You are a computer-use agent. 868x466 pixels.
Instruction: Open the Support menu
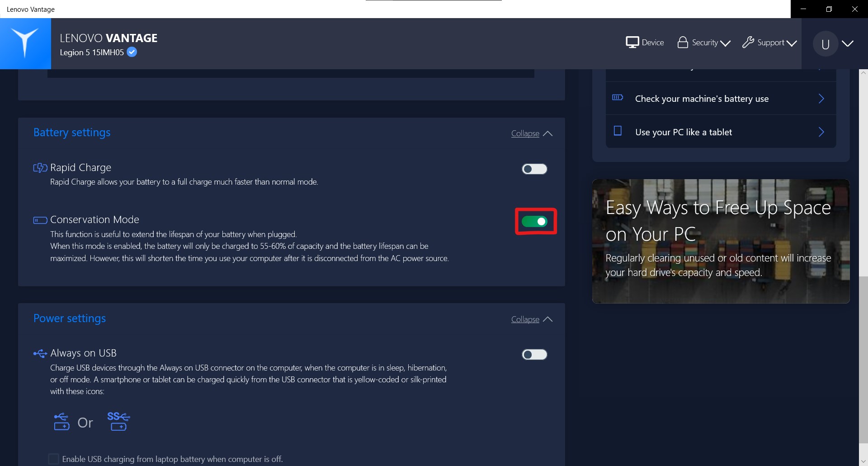[769, 43]
